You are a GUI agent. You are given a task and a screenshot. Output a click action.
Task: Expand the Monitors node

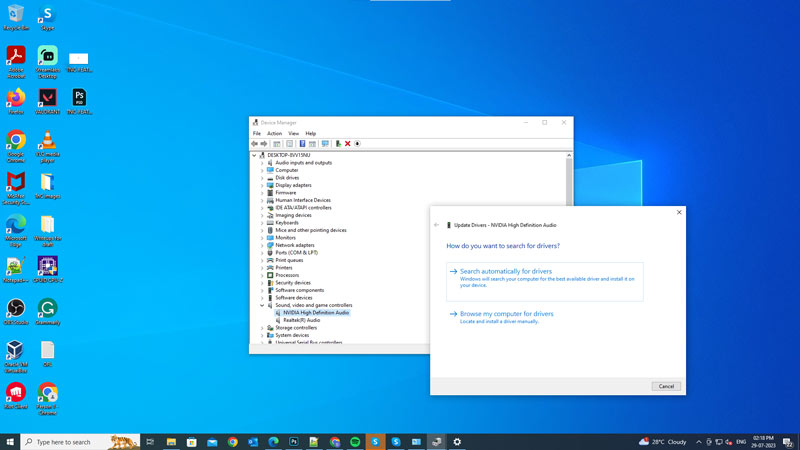click(262, 238)
